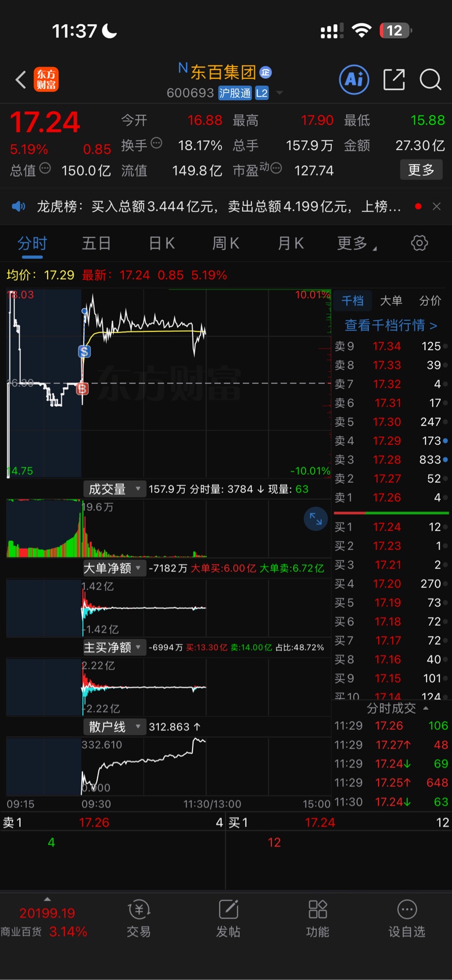The height and width of the screenshot is (980, 452).
Task: Tap the 沪股通 badge
Action: pos(235,93)
